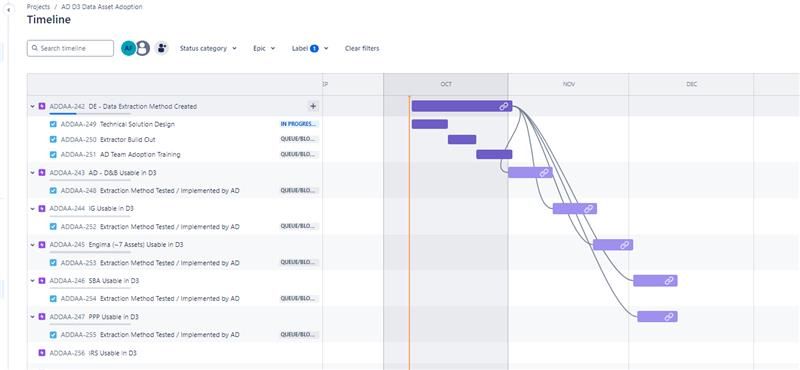Click the search timeline input field
This screenshot has width=800, height=370.
coord(70,48)
